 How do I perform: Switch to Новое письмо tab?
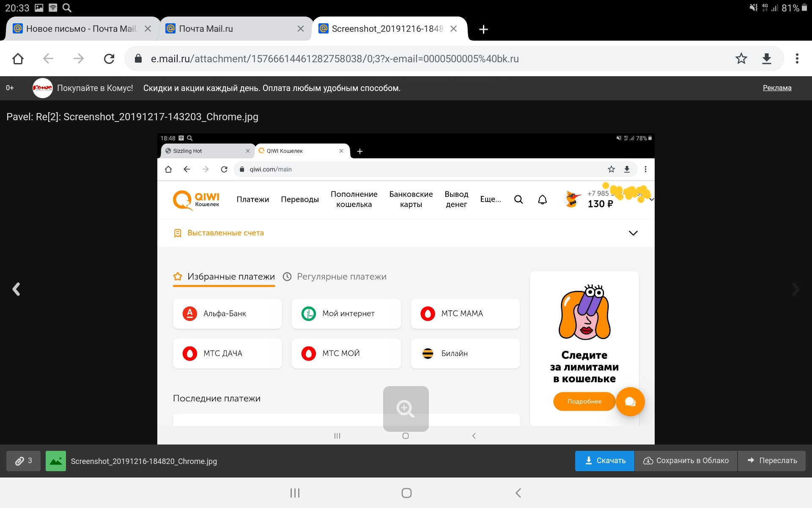click(80, 29)
